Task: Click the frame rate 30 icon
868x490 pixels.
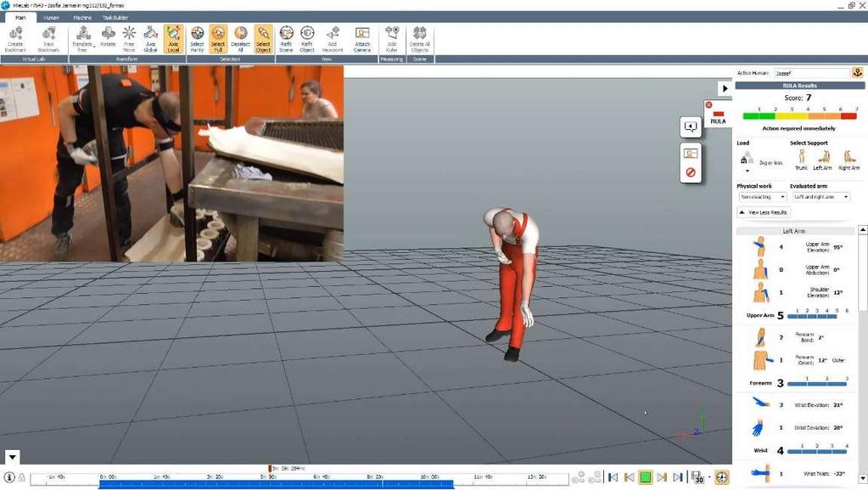Action: [x=697, y=477]
